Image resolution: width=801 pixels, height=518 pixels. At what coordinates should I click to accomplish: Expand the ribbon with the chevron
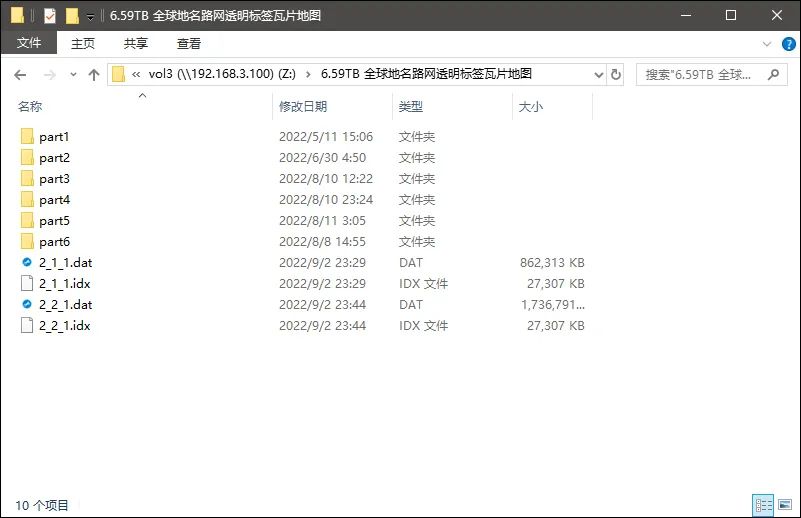tap(767, 44)
